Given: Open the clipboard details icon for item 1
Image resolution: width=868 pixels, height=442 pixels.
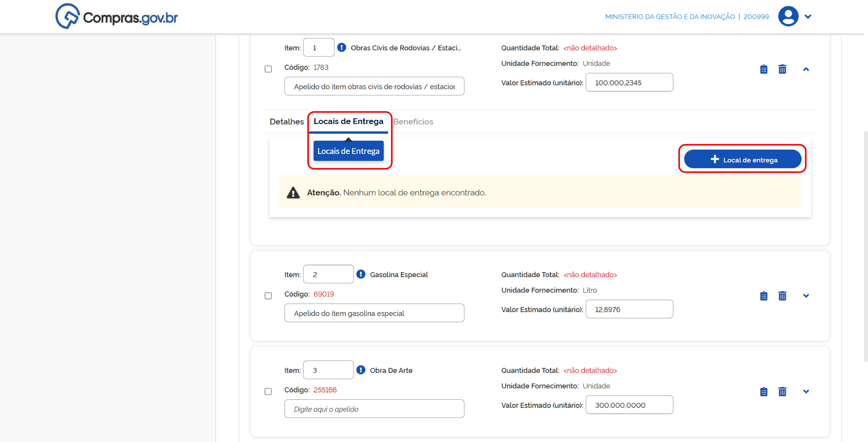Looking at the screenshot, I should [764, 69].
